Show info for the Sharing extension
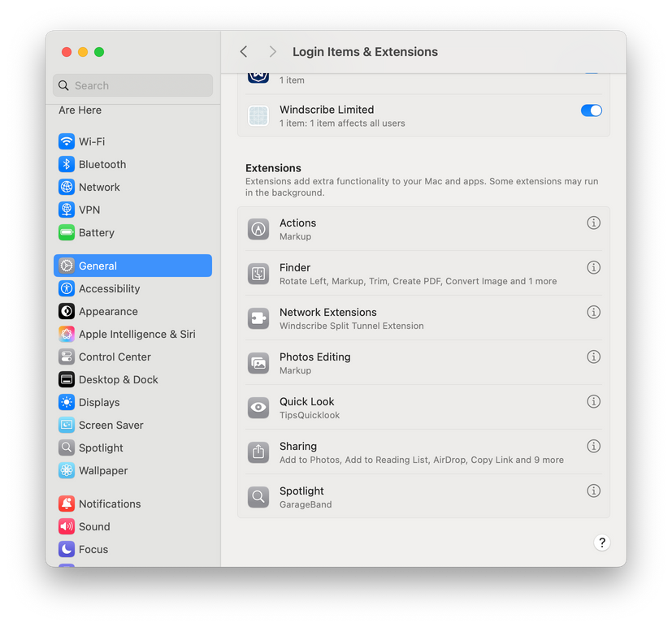The height and width of the screenshot is (627, 672). click(593, 446)
